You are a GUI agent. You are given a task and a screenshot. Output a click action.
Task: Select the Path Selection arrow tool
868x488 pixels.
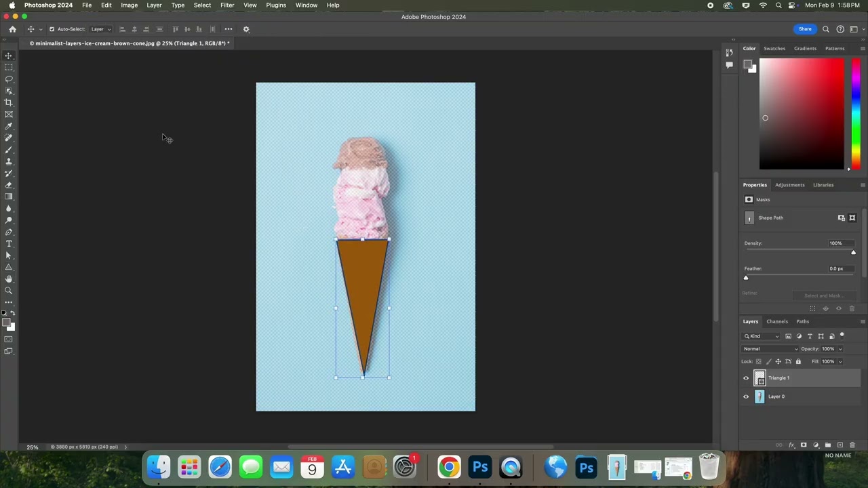tap(9, 256)
